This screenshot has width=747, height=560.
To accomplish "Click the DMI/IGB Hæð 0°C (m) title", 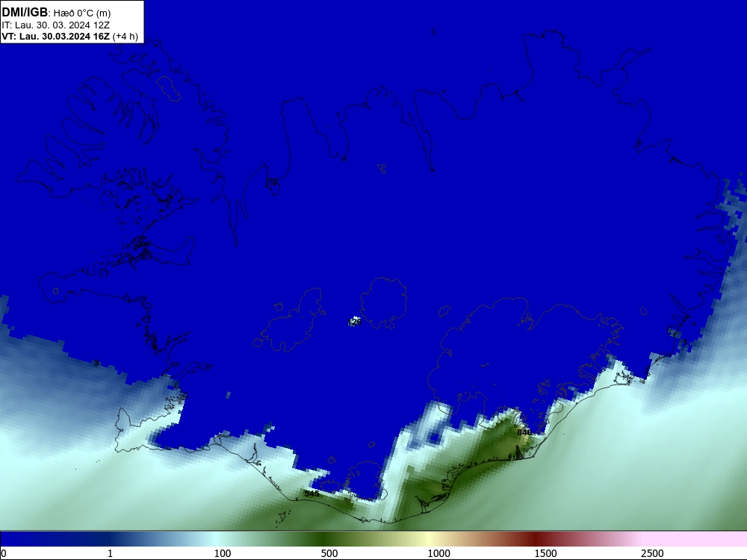I will [56, 13].
